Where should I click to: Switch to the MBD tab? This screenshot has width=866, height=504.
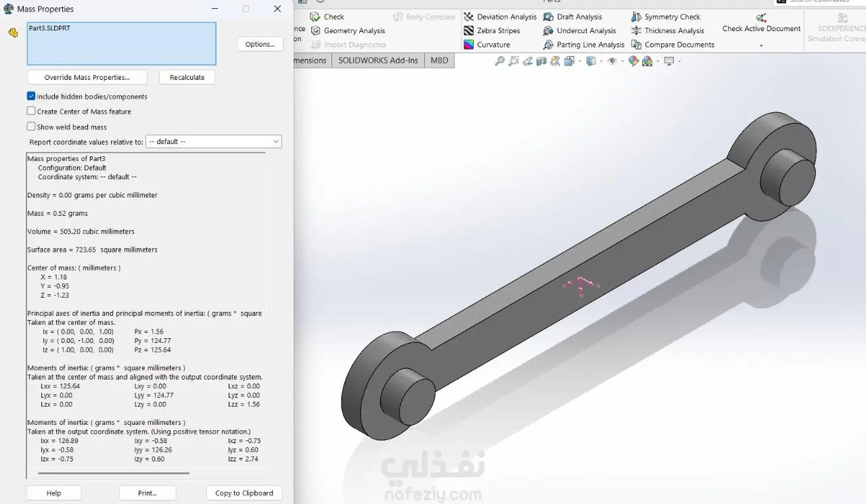coord(439,60)
